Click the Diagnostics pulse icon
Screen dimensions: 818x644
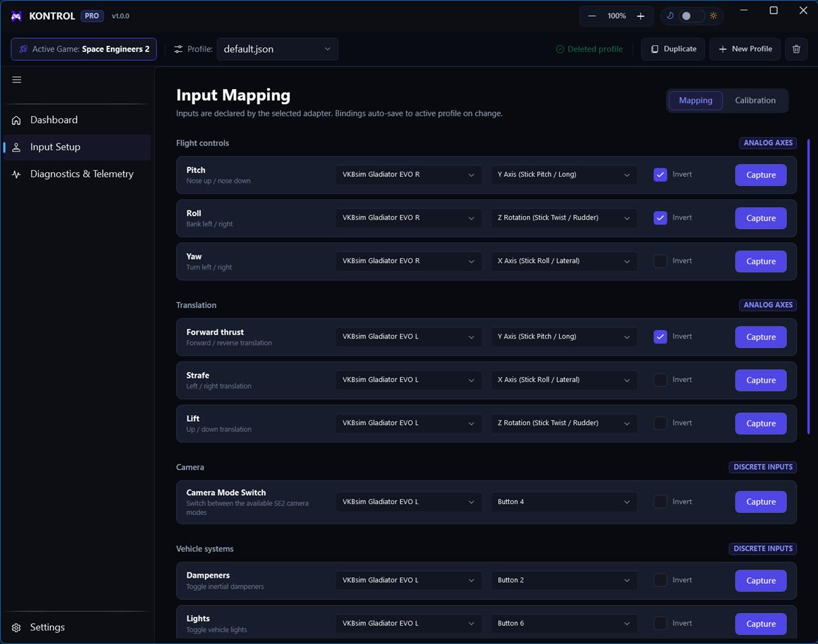point(16,174)
